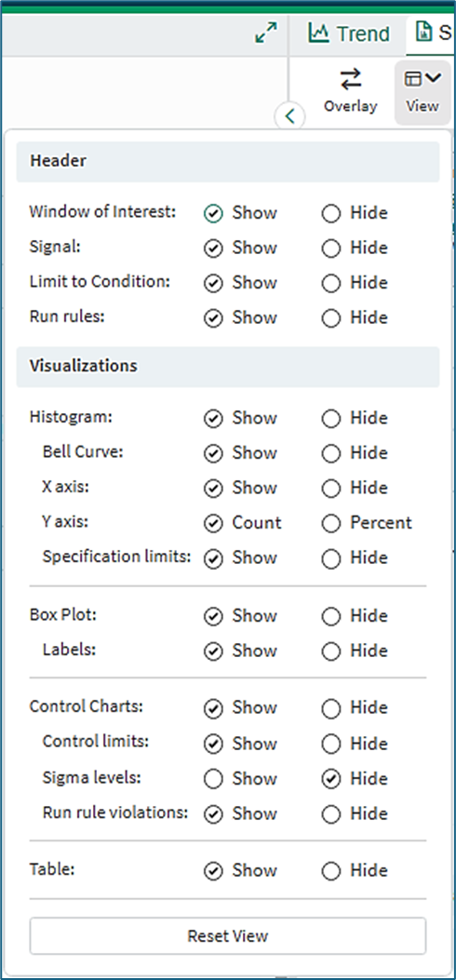Collapse panel with left chevron button
Screen dimensions: 456x980
[x=289, y=116]
